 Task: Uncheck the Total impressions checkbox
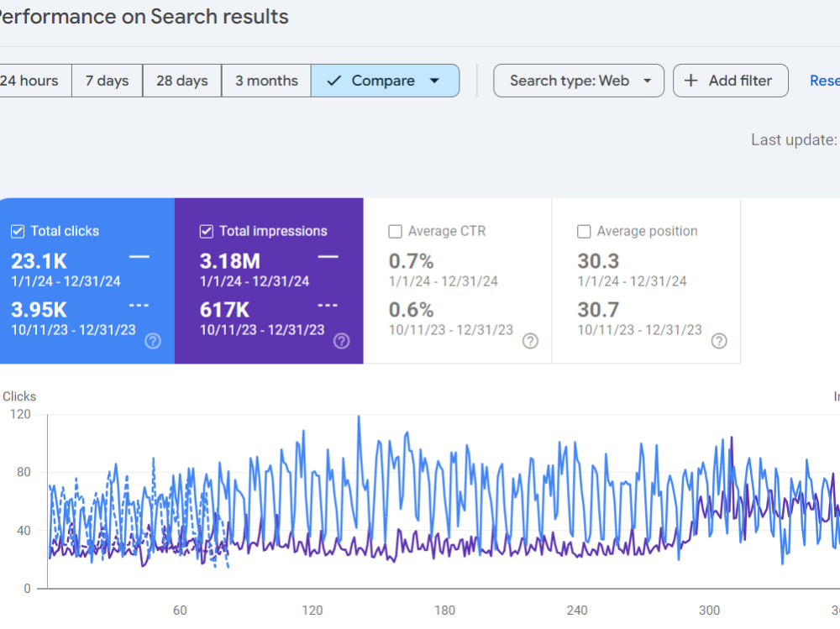[207, 232]
